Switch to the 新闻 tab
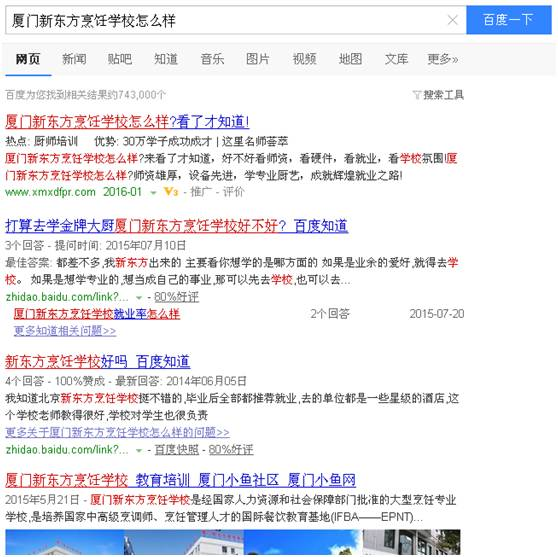This screenshot has height=557, width=558. [x=74, y=59]
